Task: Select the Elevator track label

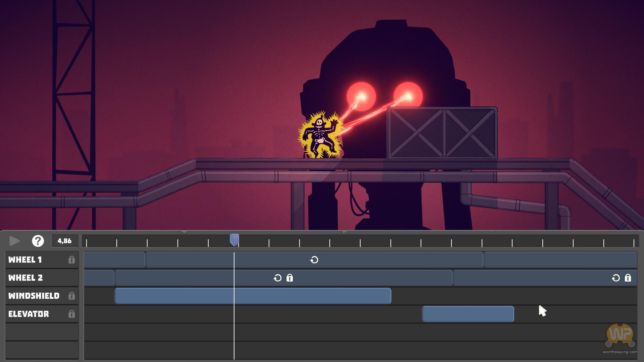Action: click(29, 314)
